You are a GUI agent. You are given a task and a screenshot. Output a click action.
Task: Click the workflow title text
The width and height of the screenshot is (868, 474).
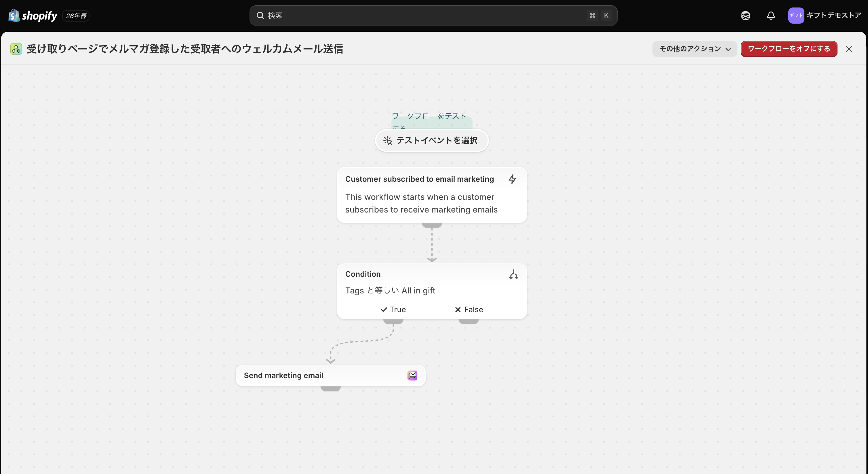click(x=185, y=49)
